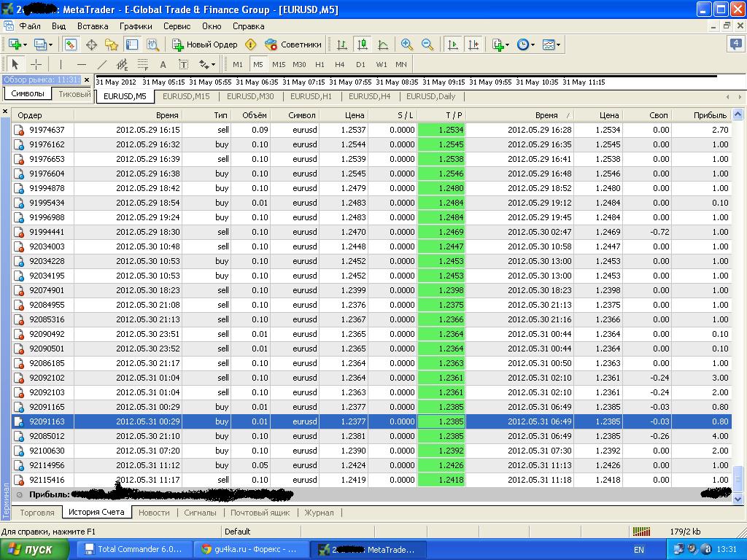This screenshot has width=747, height=560.
Task: Select the equidistant channel tool
Action: click(x=122, y=64)
